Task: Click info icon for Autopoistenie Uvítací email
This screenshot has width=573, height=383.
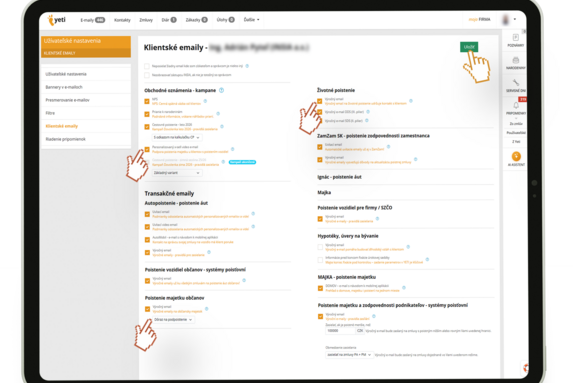Action: coord(253,214)
